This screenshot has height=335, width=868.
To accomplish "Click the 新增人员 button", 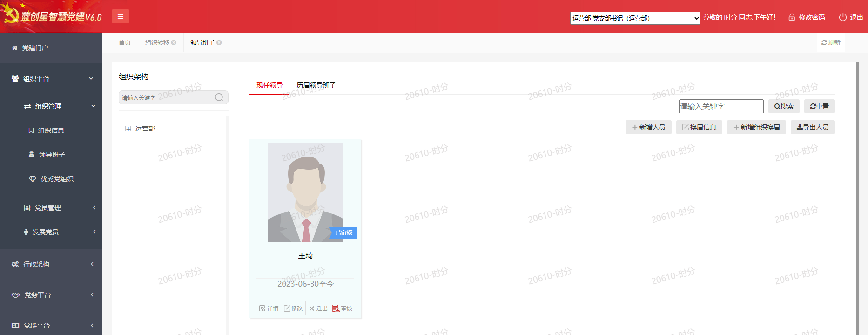I will tap(648, 127).
